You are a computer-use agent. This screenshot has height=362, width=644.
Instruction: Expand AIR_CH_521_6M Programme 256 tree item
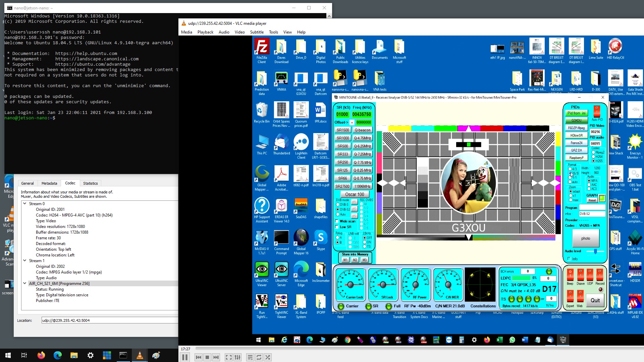click(25, 283)
